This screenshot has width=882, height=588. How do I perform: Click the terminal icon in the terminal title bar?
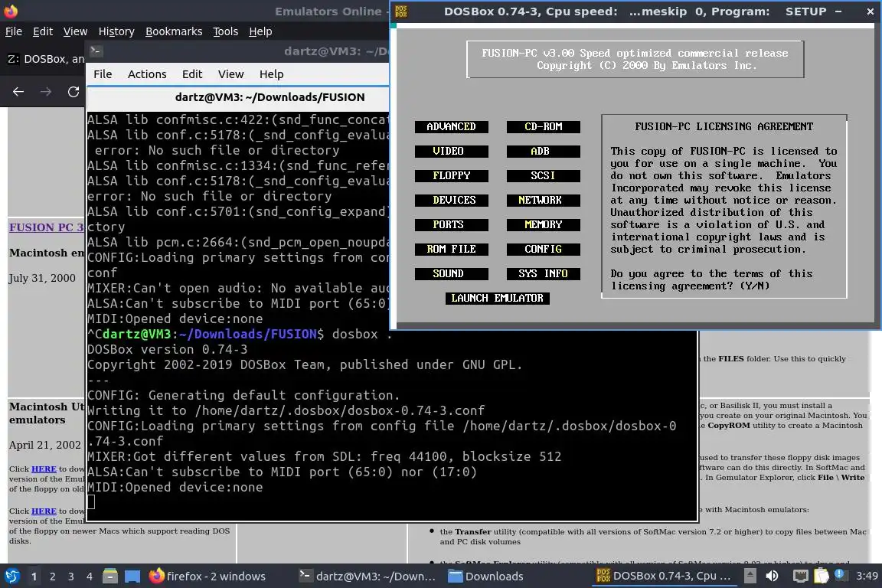(96, 51)
